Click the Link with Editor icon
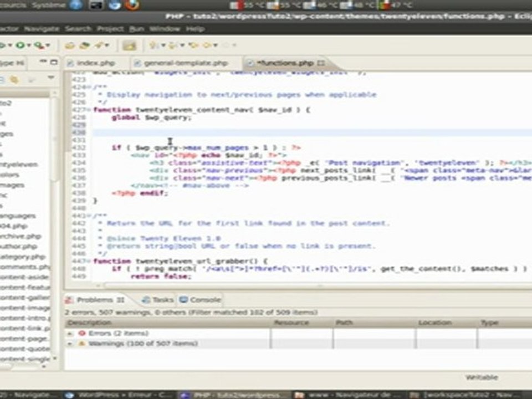The width and height of the screenshot is (532, 399). point(14,80)
